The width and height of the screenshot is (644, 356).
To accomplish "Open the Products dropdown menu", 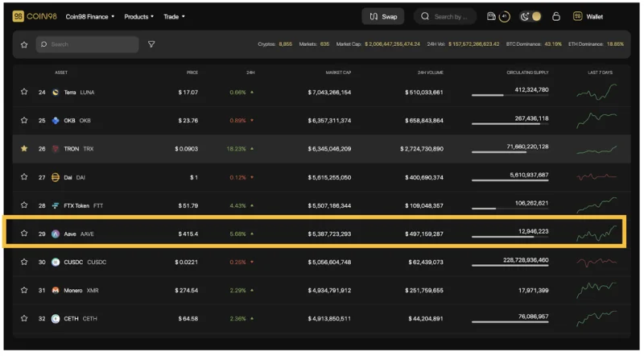I will [138, 17].
